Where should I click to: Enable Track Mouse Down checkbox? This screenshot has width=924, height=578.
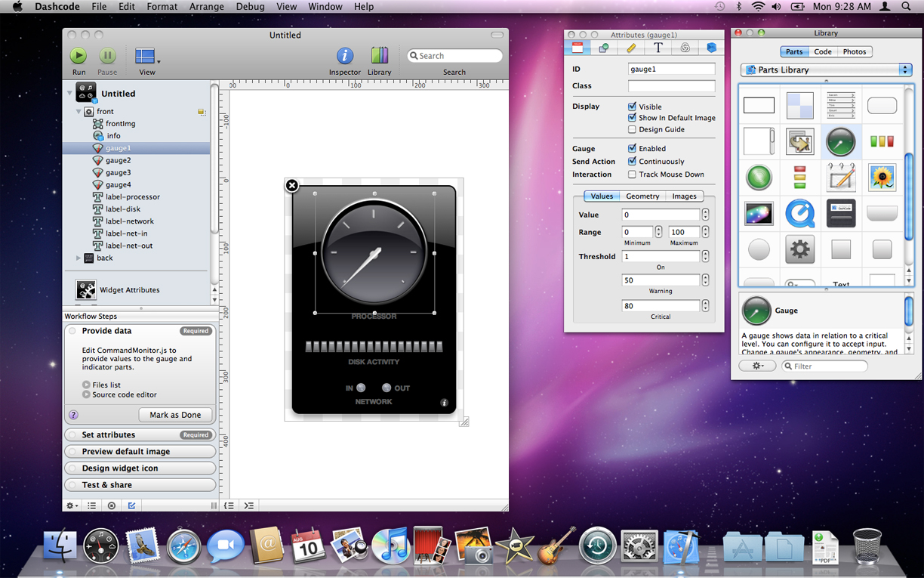click(632, 174)
